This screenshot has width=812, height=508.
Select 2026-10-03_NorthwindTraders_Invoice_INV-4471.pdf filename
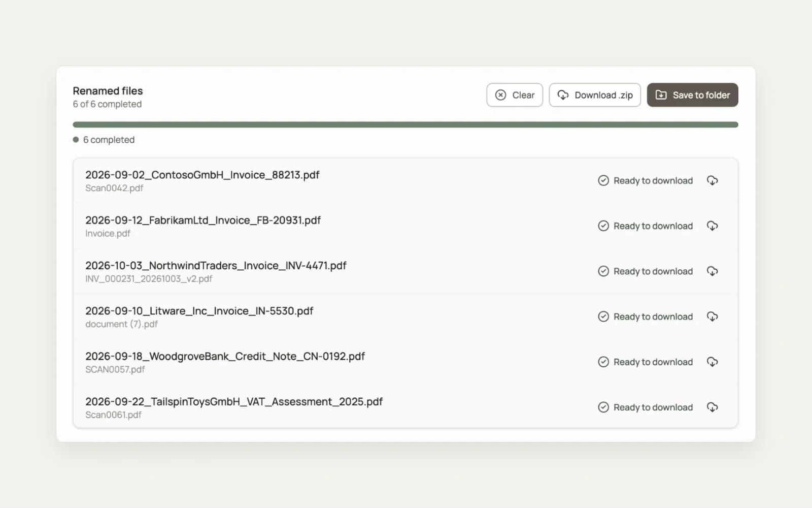(216, 266)
